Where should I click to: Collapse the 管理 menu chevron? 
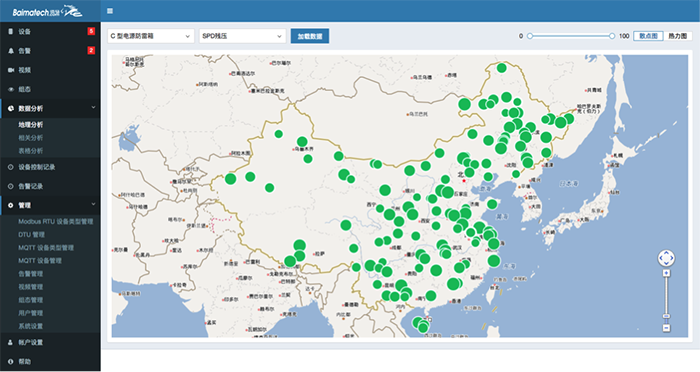(x=93, y=204)
